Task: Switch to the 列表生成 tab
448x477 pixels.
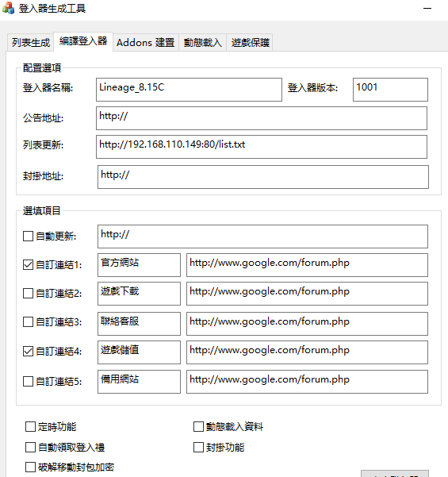Action: click(31, 42)
